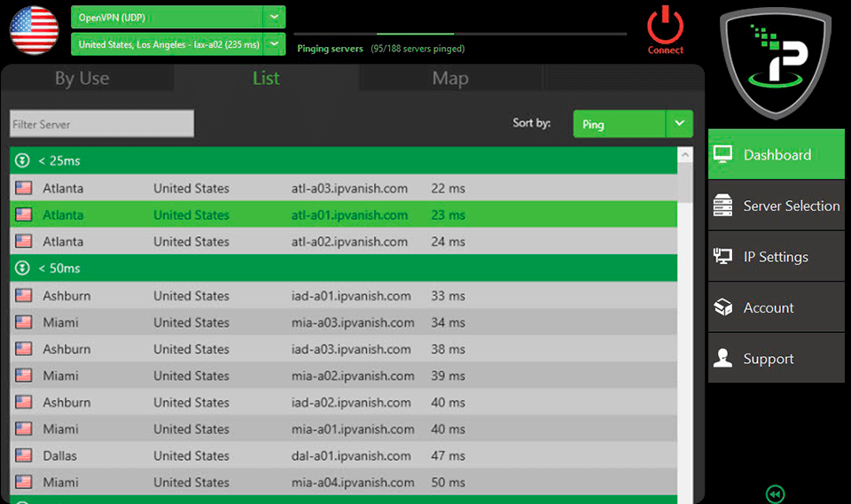Image resolution: width=851 pixels, height=504 pixels.
Task: Click the Support person icon
Action: (x=723, y=359)
